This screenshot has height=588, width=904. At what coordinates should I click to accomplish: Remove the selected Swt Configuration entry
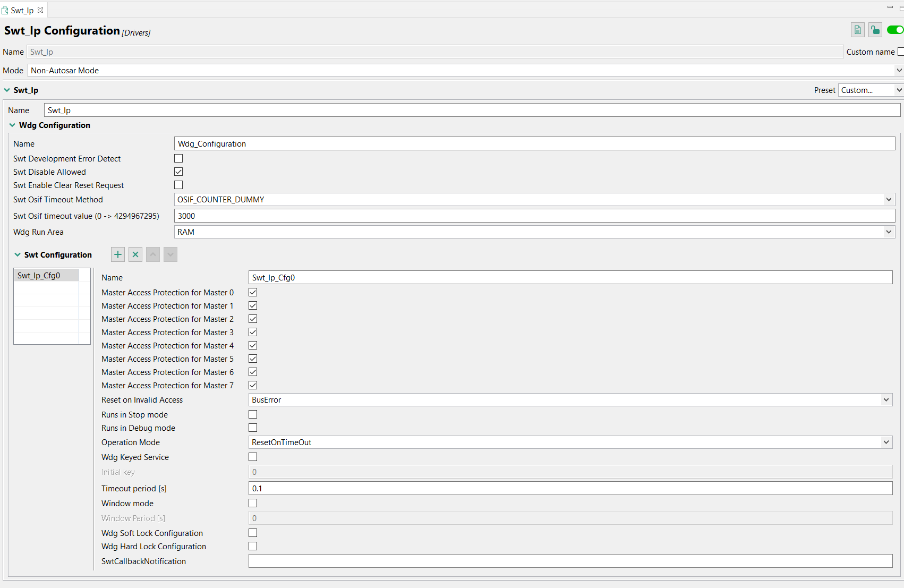coord(135,254)
